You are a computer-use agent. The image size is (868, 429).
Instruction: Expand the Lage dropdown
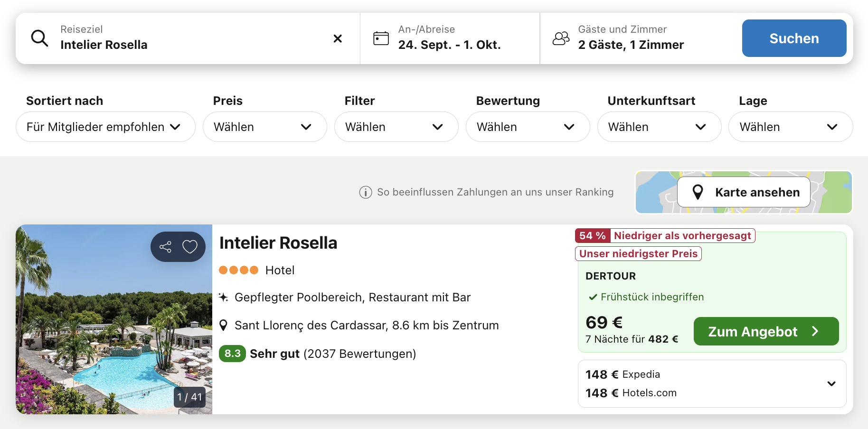pos(791,127)
